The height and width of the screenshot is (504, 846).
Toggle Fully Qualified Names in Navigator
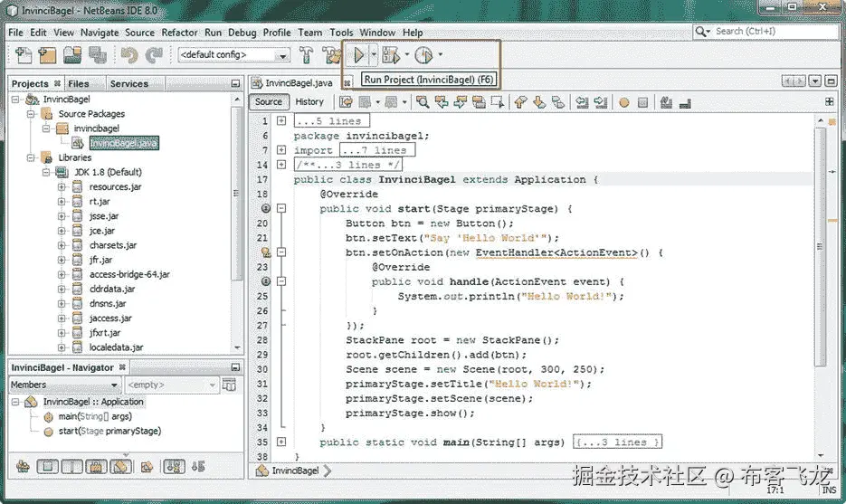pos(147,466)
